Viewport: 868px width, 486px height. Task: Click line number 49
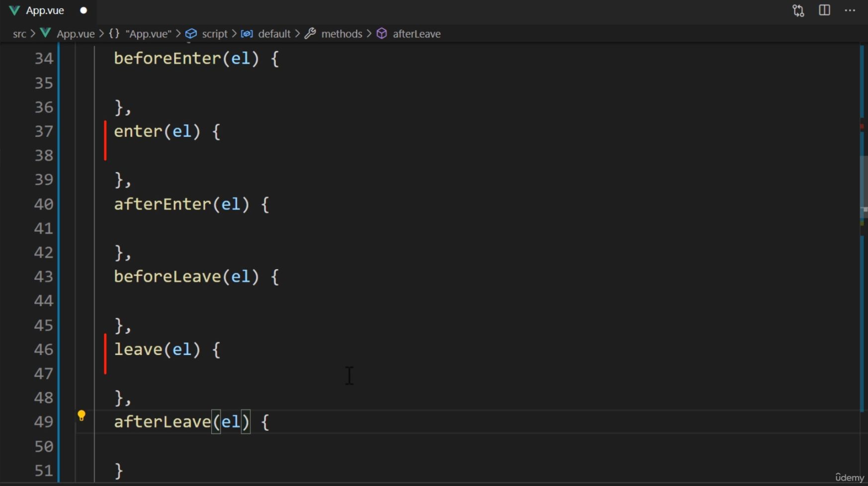click(x=44, y=422)
